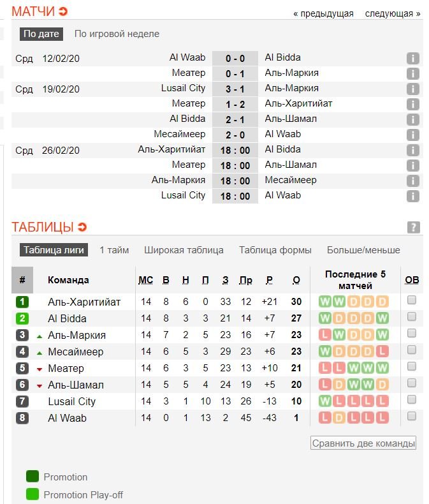Click the red arrow icon next to ТАБЛИЦЫ
Screen dimensions: 429x504
[82, 227]
